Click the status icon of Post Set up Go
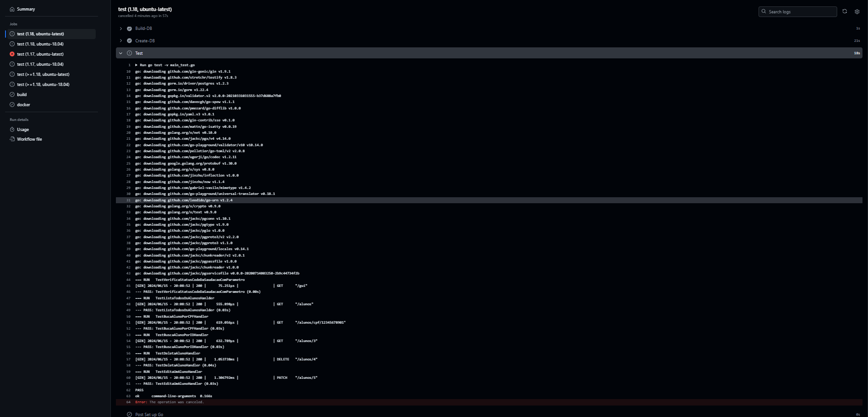868x417 pixels. [x=129, y=414]
